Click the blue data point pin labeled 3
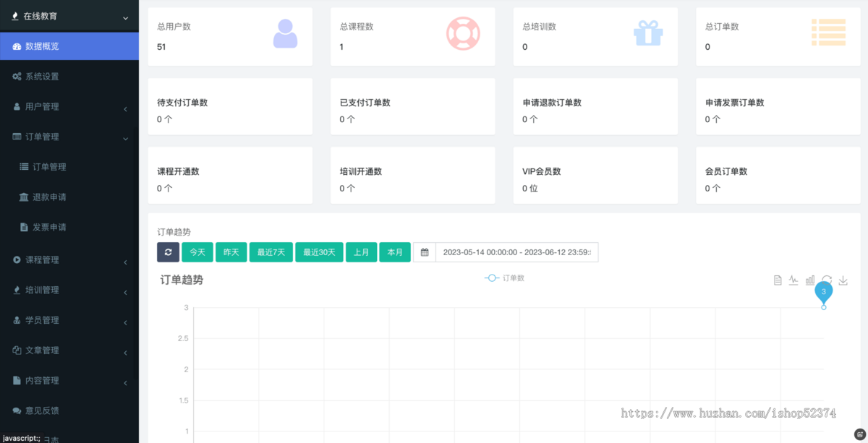This screenshot has height=443, width=868. 824,293
